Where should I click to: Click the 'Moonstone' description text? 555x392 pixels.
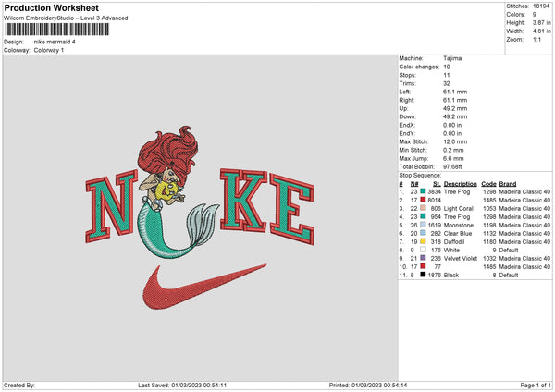pos(459,225)
